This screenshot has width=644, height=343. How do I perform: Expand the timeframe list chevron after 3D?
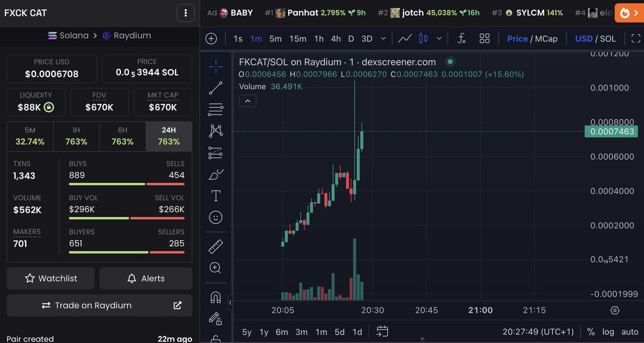tap(383, 39)
